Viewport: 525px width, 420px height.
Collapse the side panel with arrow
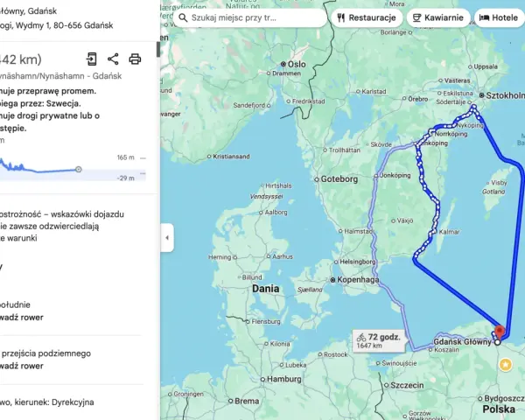click(x=167, y=238)
